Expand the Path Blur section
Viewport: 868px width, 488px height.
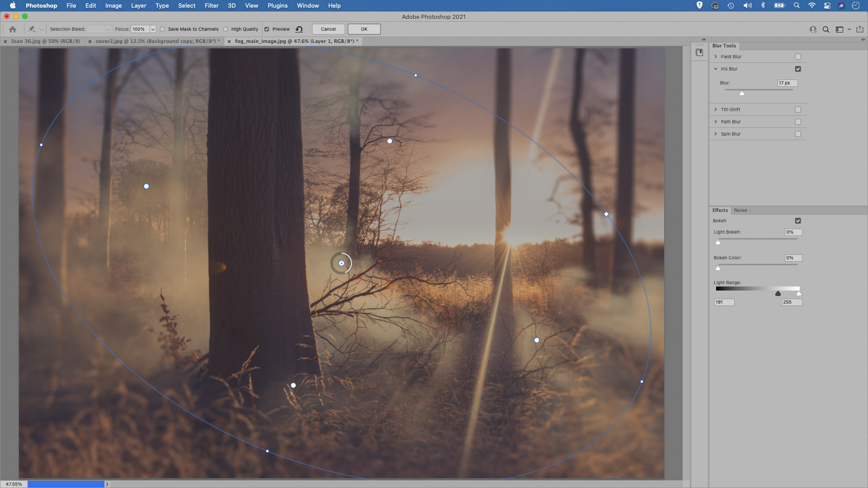[716, 122]
